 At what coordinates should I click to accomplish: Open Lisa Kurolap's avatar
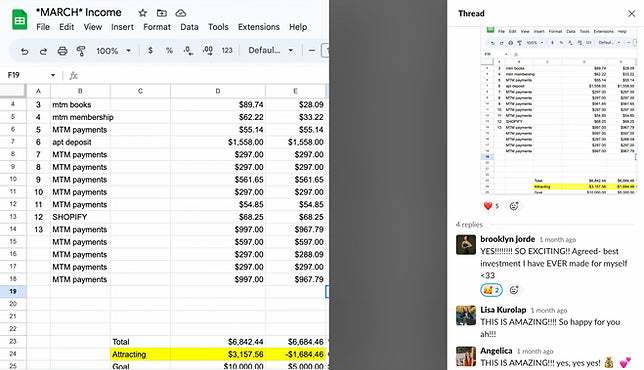coord(466,315)
